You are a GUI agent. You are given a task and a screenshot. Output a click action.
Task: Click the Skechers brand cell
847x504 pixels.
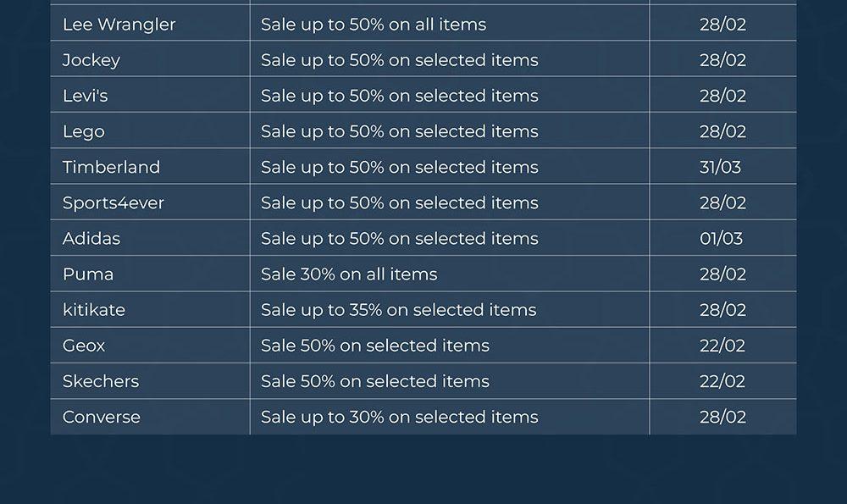101,380
